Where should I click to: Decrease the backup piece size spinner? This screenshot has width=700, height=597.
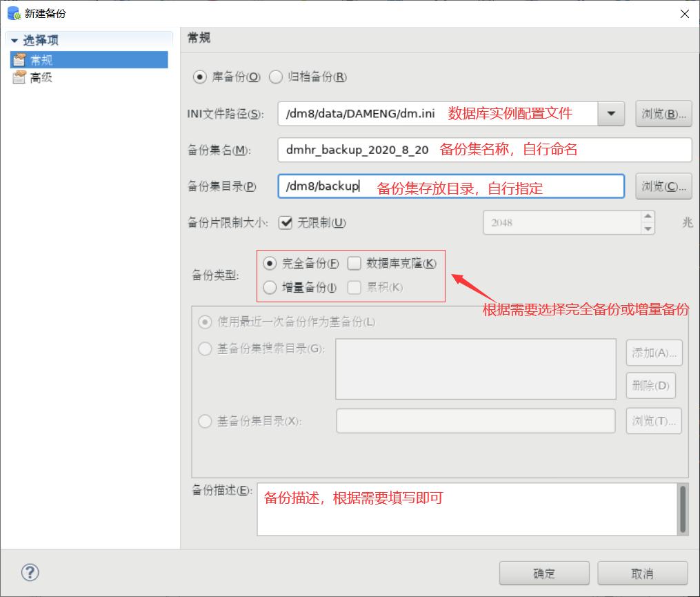pos(648,228)
